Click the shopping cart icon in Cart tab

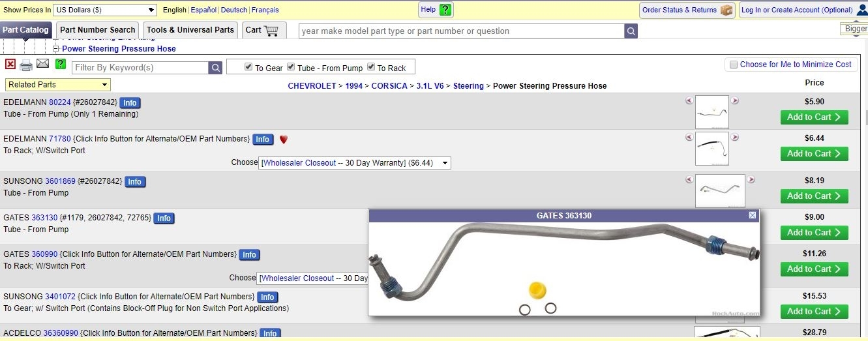click(x=271, y=30)
